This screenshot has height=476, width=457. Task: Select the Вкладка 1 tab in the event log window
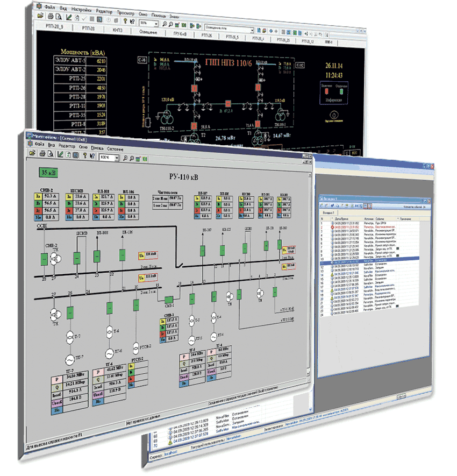pos(329,212)
